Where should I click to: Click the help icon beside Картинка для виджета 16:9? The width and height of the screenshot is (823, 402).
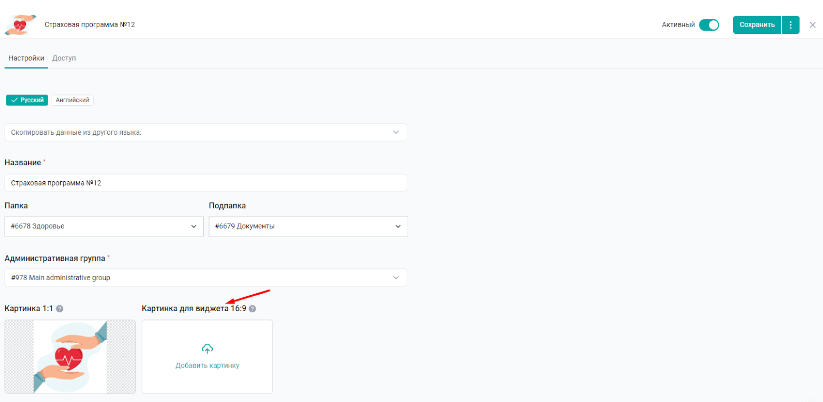(252, 309)
